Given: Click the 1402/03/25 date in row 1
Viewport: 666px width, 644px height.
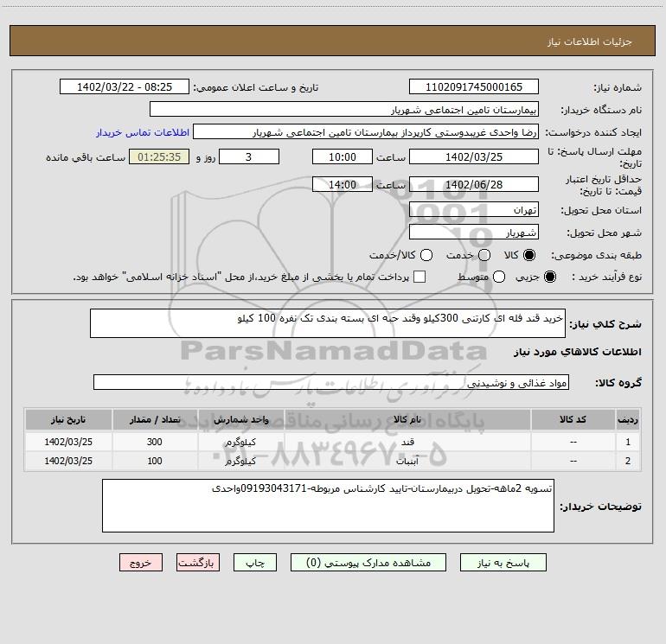Looking at the screenshot, I should point(68,442).
